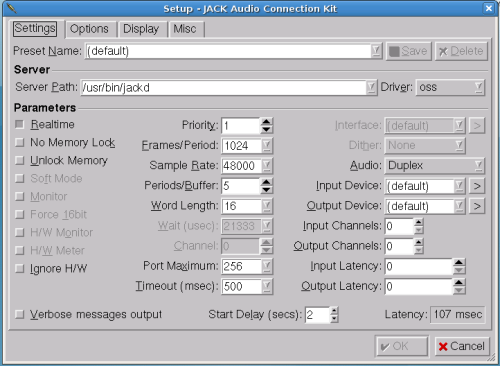Screen dimensions: 500x366
Task: Enable Unlock Memory checkbox
Action: pyautogui.click(x=20, y=160)
